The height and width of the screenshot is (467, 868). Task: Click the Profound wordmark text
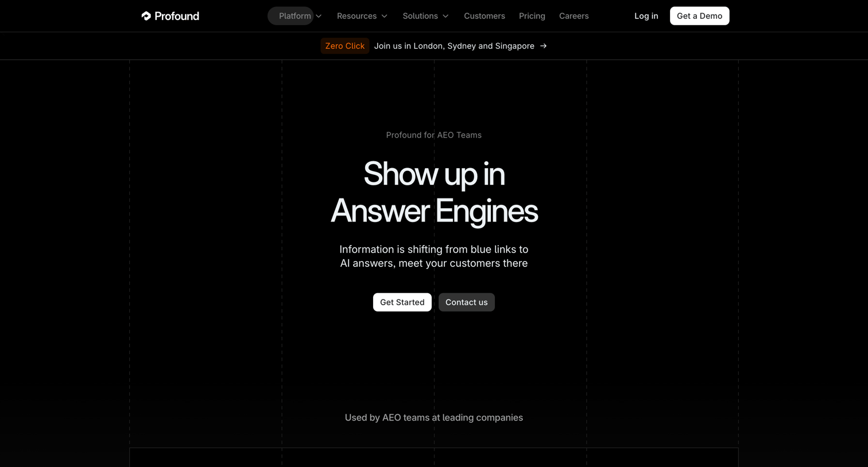[177, 16]
